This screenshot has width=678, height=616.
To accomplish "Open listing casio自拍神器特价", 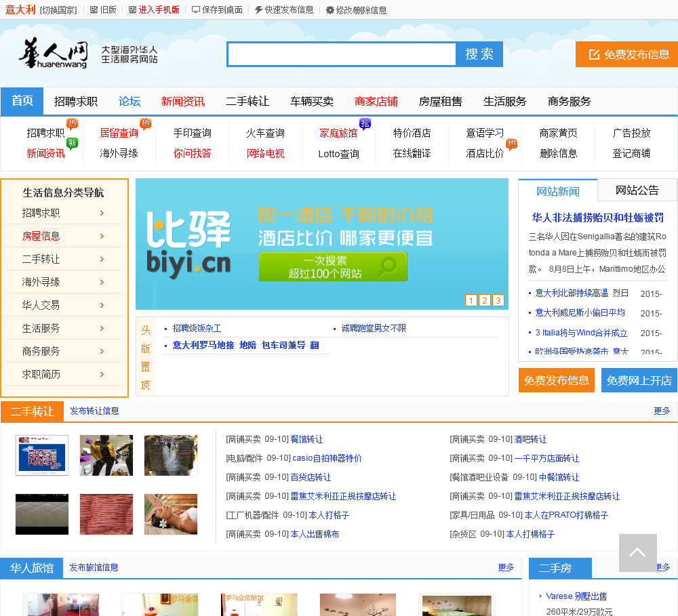I will 327,458.
